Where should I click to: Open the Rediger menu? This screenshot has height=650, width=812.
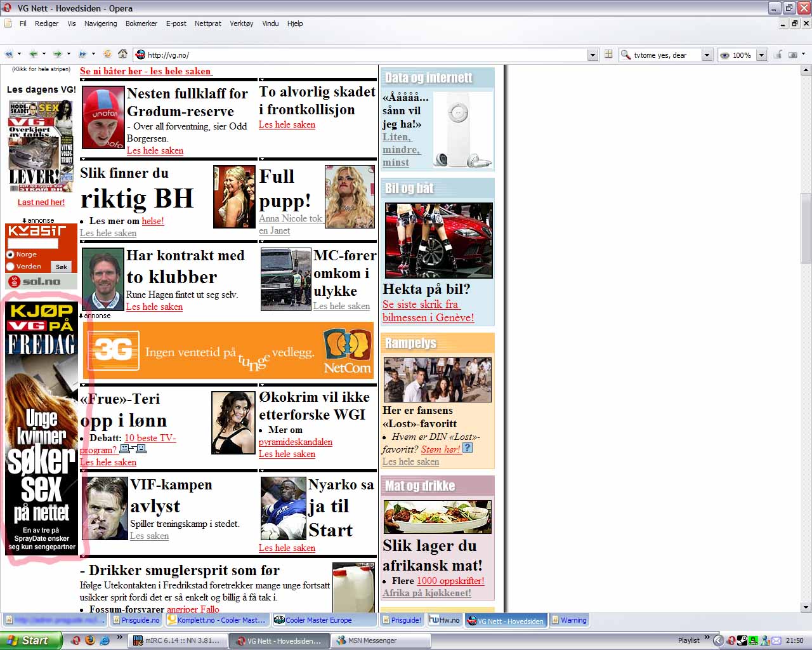coord(46,23)
